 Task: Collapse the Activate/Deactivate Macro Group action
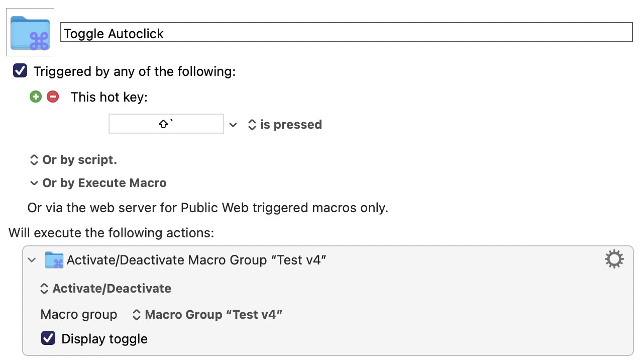32,260
